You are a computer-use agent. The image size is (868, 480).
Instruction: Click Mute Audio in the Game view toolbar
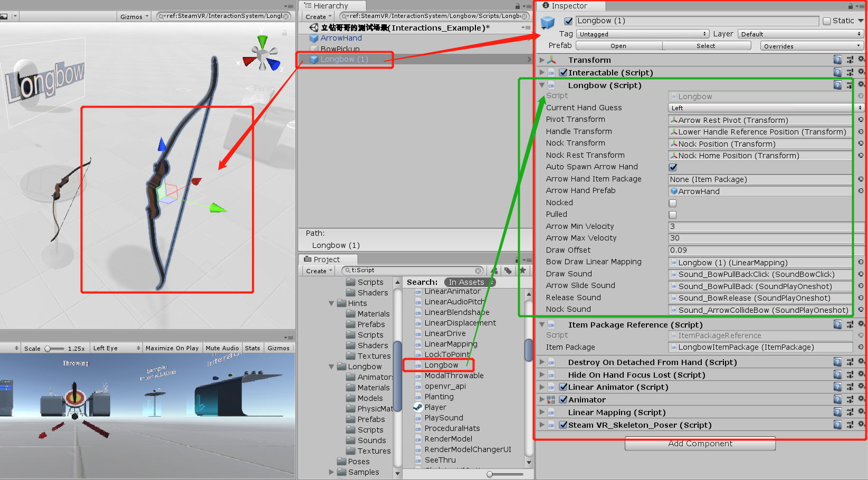[222, 348]
